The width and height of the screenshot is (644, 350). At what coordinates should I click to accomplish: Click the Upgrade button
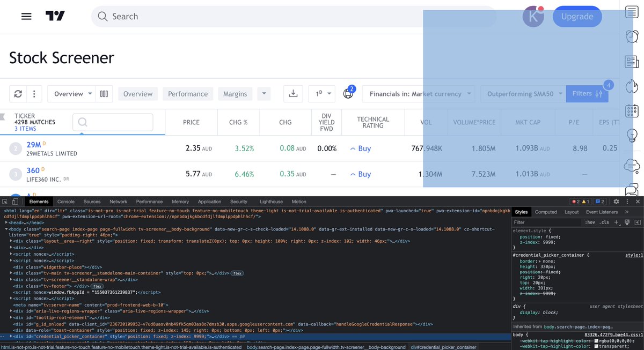coord(577,17)
